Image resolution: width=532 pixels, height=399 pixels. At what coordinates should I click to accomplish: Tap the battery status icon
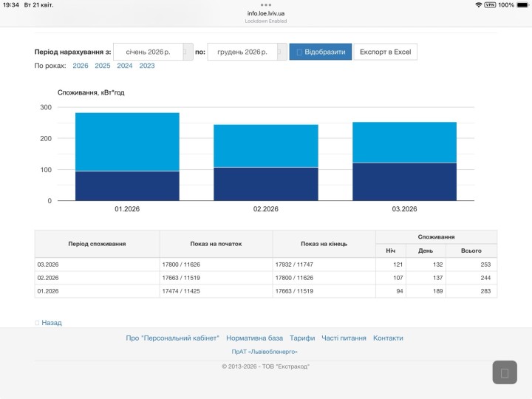[522, 4]
